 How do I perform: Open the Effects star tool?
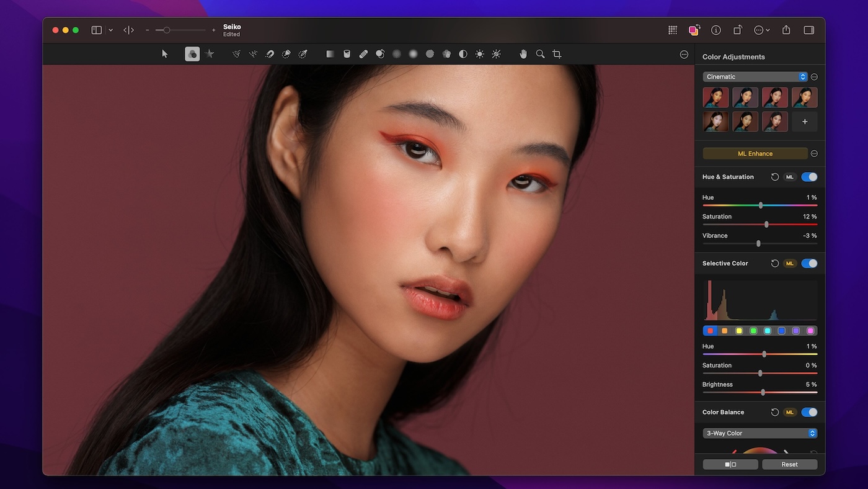point(210,54)
